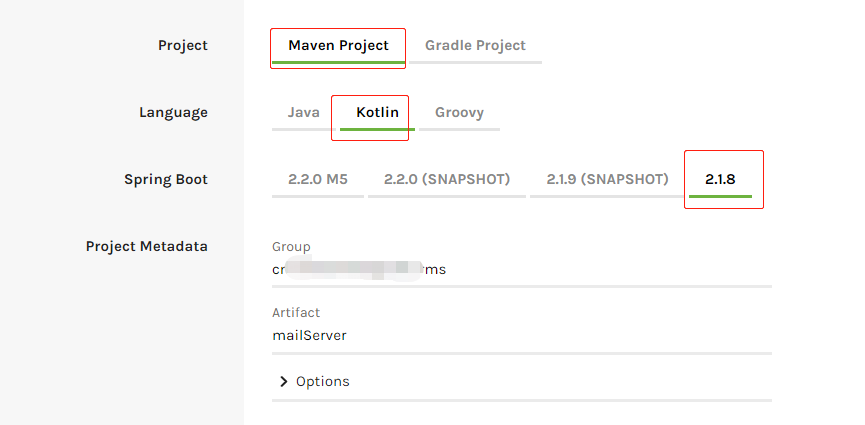The image size is (865, 425).
Task: Click the small Group caption above the field
Action: 291,247
